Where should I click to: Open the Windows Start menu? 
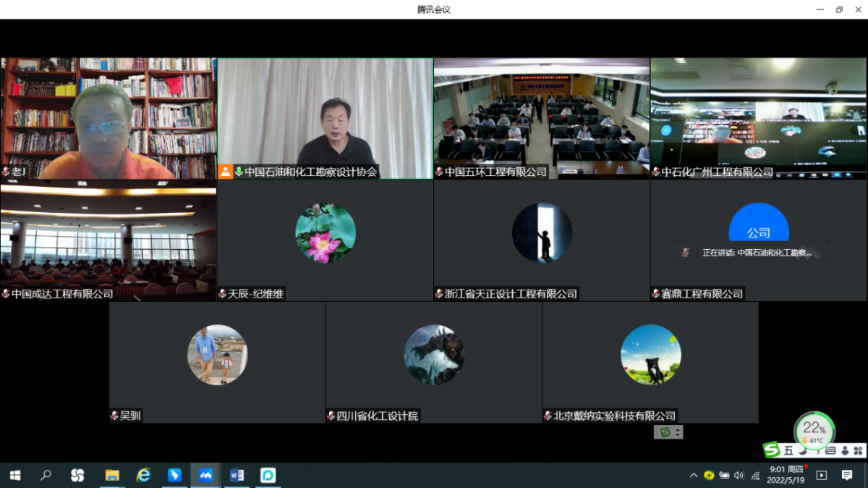[14, 476]
